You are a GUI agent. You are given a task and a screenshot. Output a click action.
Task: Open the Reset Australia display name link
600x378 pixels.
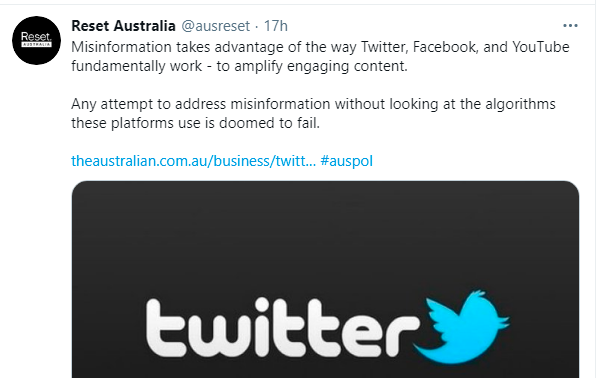123,26
